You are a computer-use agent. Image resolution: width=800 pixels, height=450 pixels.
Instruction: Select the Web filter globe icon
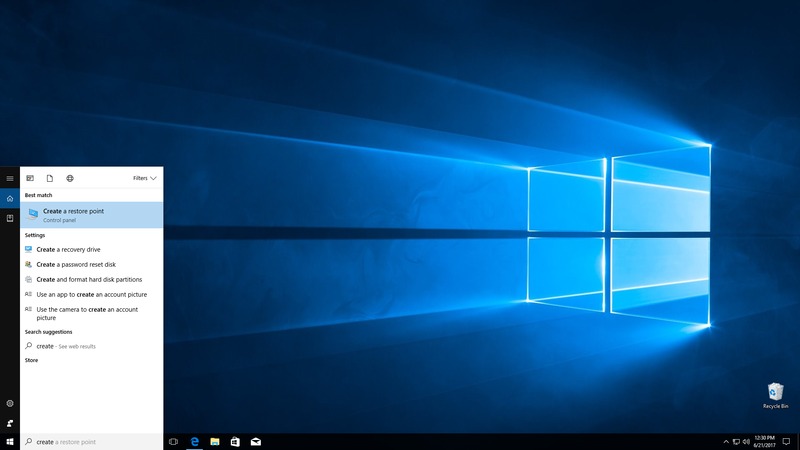70,178
